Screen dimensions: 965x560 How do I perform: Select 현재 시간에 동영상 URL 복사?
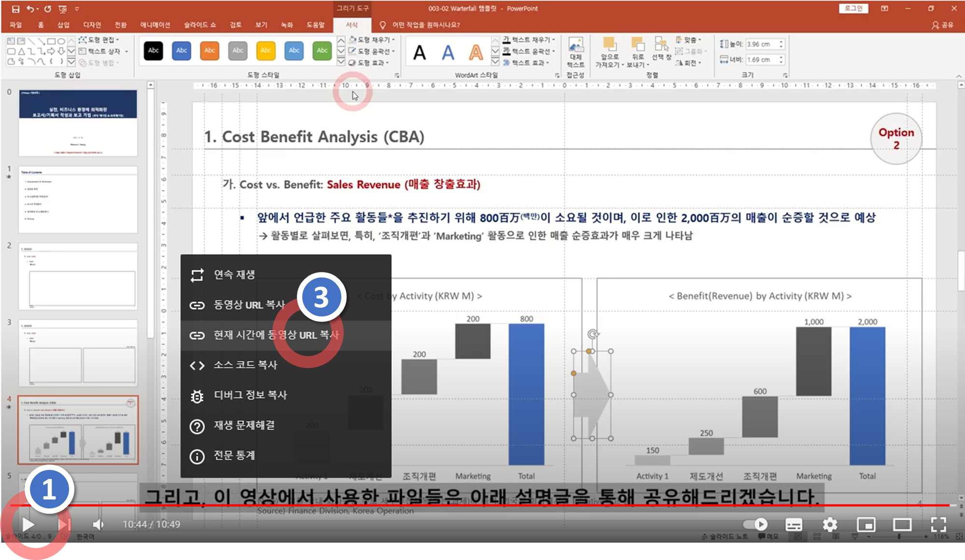(286, 335)
